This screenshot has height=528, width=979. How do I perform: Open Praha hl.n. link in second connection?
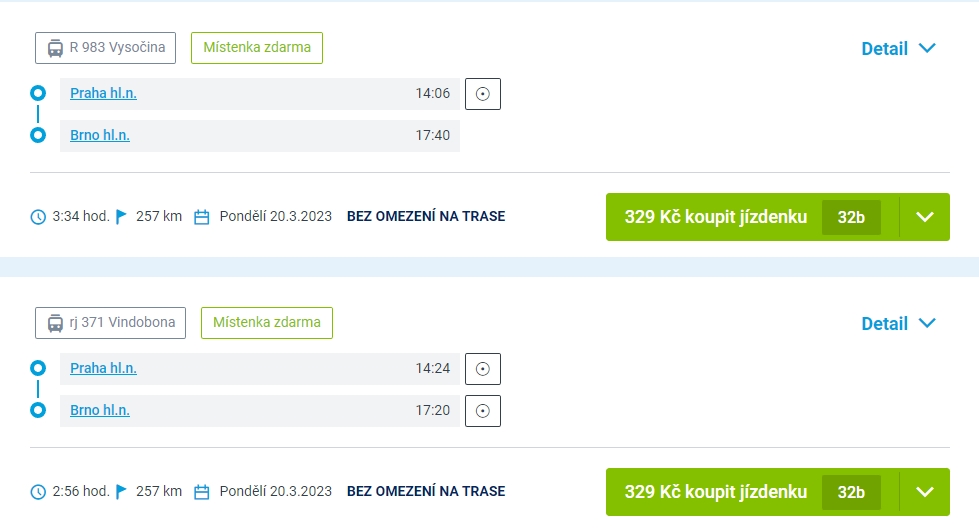tap(103, 368)
